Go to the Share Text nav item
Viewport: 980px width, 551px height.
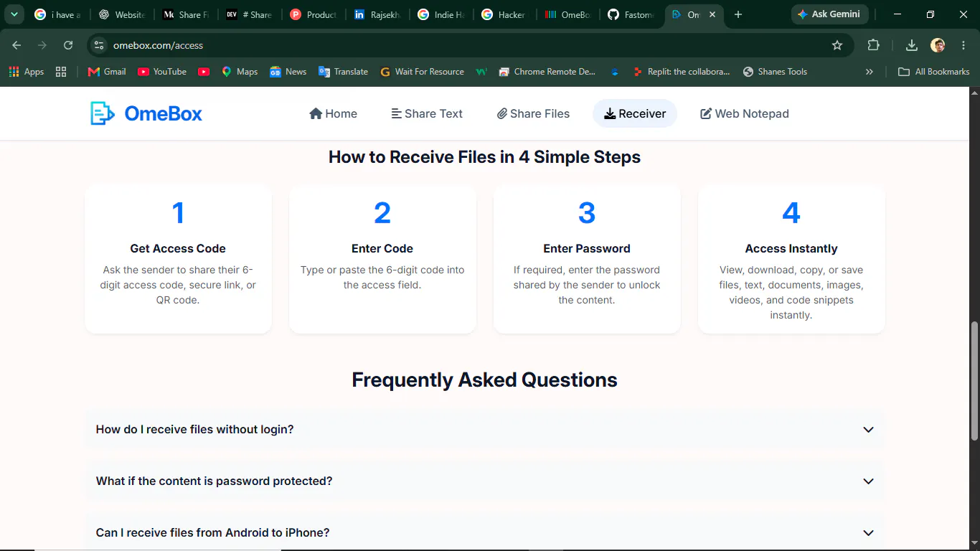click(427, 113)
